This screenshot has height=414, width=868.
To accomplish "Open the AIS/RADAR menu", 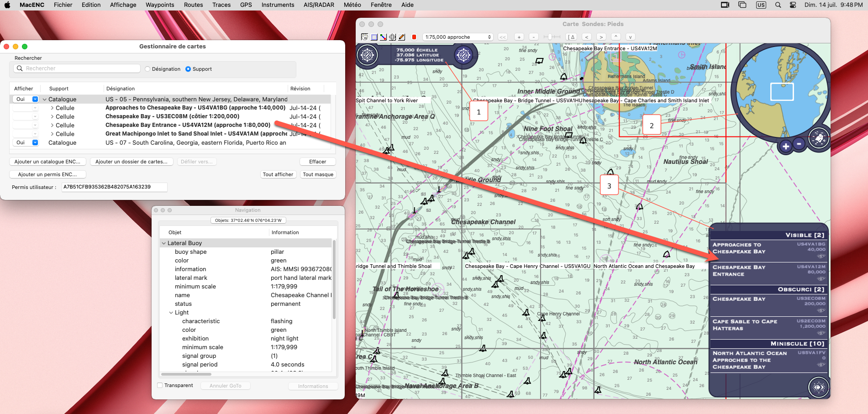I will click(x=319, y=5).
